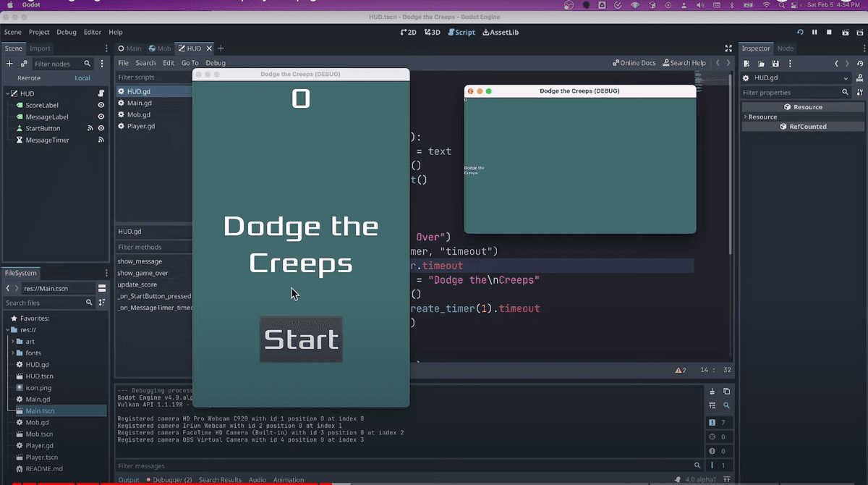Open the AssetLib workspace
Screen dimensions: 868x485
[x=501, y=32]
